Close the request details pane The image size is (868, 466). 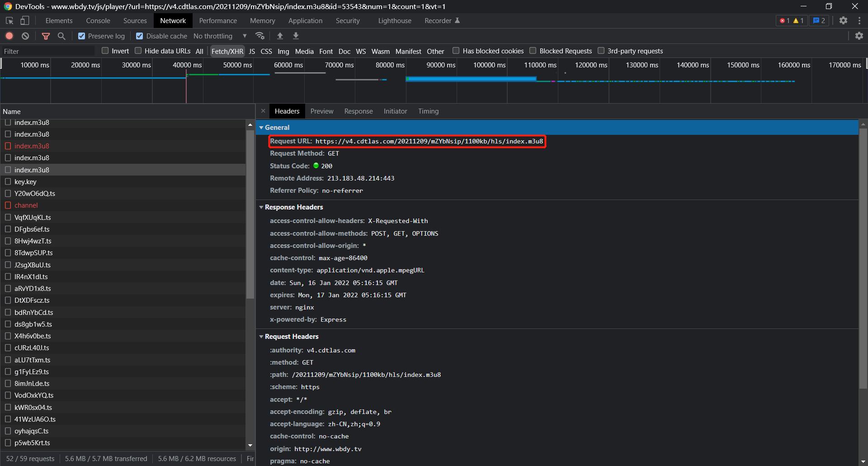pyautogui.click(x=263, y=111)
